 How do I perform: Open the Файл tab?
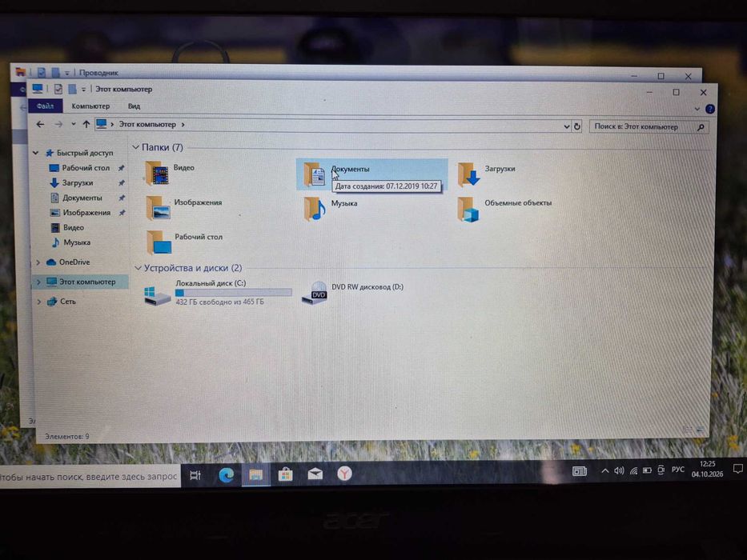pyautogui.click(x=46, y=106)
